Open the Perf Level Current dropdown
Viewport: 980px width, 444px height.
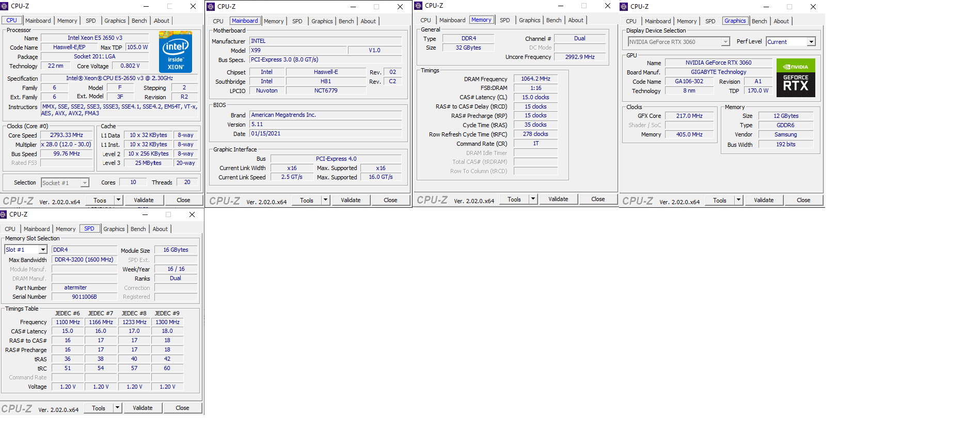[811, 42]
